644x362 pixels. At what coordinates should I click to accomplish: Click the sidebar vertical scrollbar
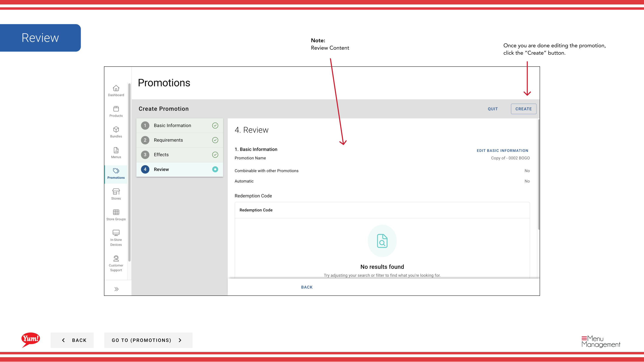click(129, 172)
